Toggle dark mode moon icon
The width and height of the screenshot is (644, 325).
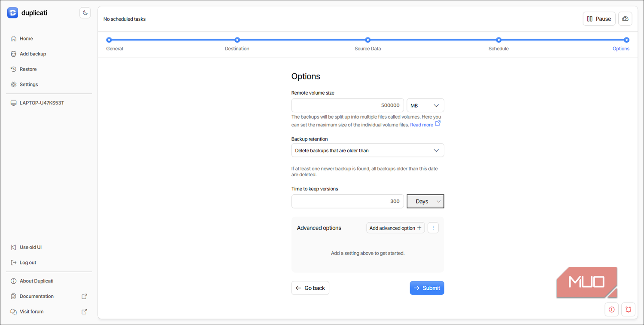coord(85,13)
